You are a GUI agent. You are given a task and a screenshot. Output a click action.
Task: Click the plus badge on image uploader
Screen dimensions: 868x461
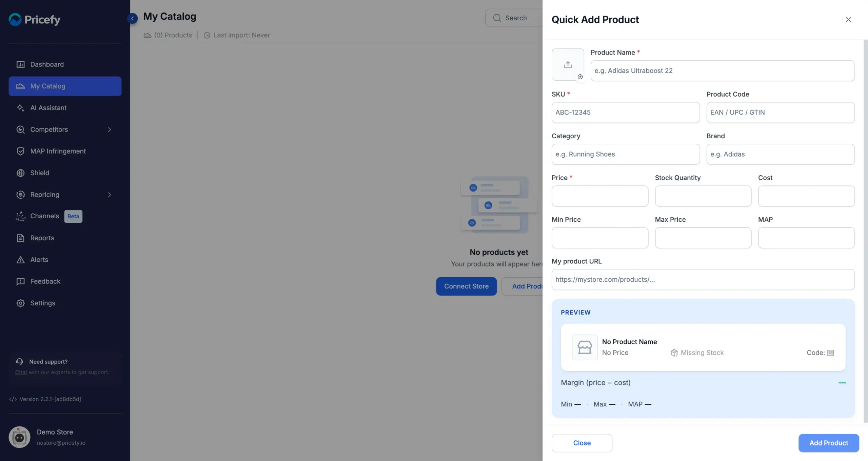pos(580,77)
